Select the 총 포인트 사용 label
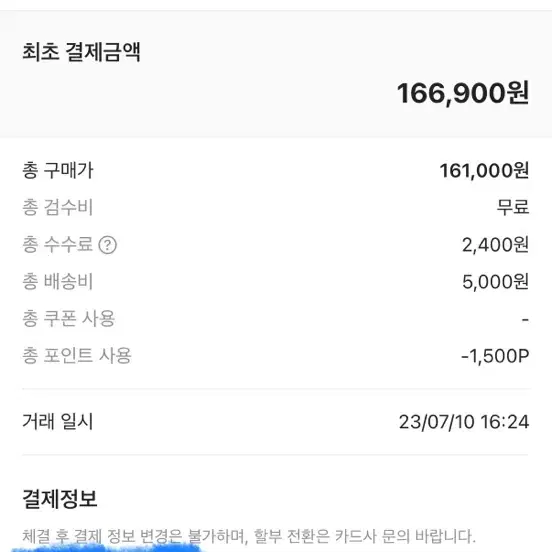 pos(77,356)
